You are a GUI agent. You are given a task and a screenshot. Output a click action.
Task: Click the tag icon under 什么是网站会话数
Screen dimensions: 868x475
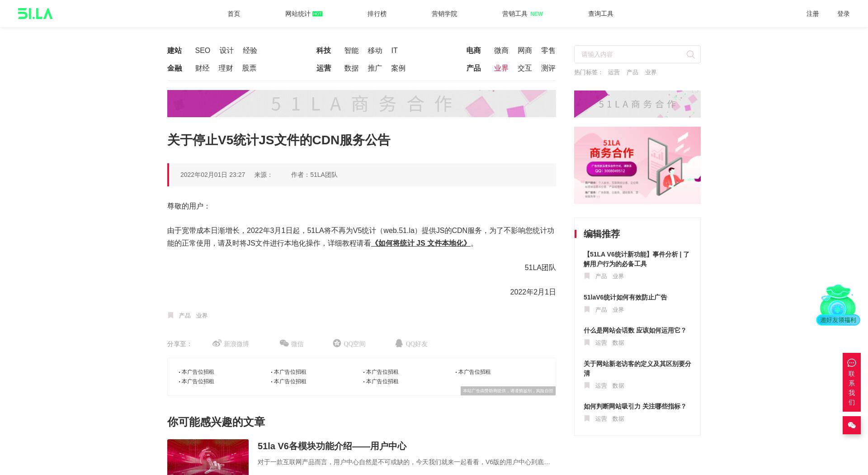tap(587, 342)
